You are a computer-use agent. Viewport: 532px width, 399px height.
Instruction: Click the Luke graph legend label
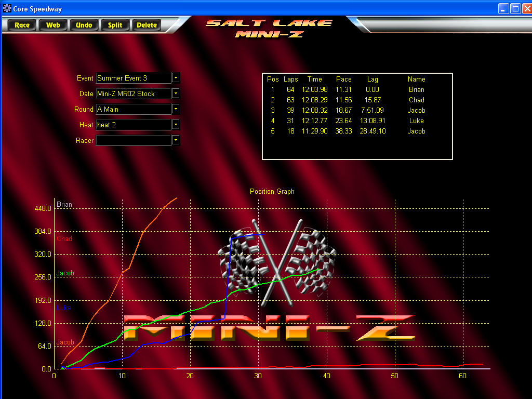[63, 308]
